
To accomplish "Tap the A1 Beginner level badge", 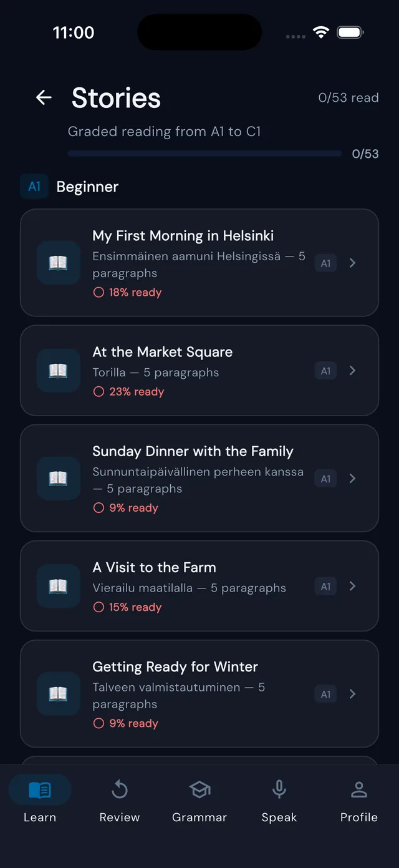I will pos(34,187).
